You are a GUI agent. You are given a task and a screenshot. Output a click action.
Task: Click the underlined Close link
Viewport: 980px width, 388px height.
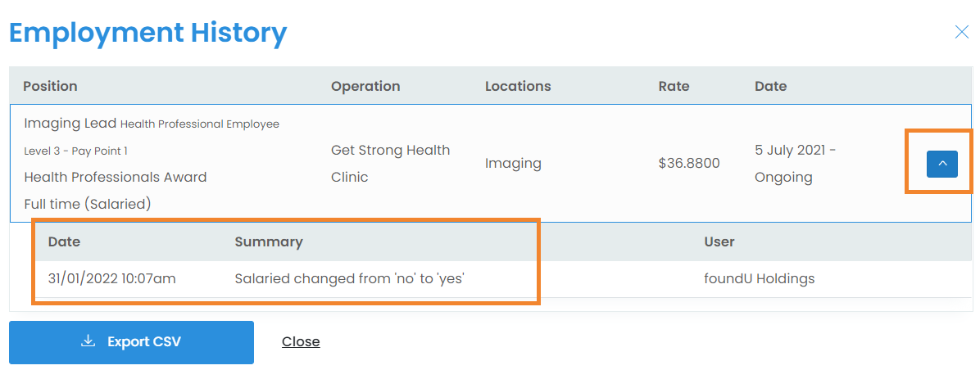click(301, 342)
